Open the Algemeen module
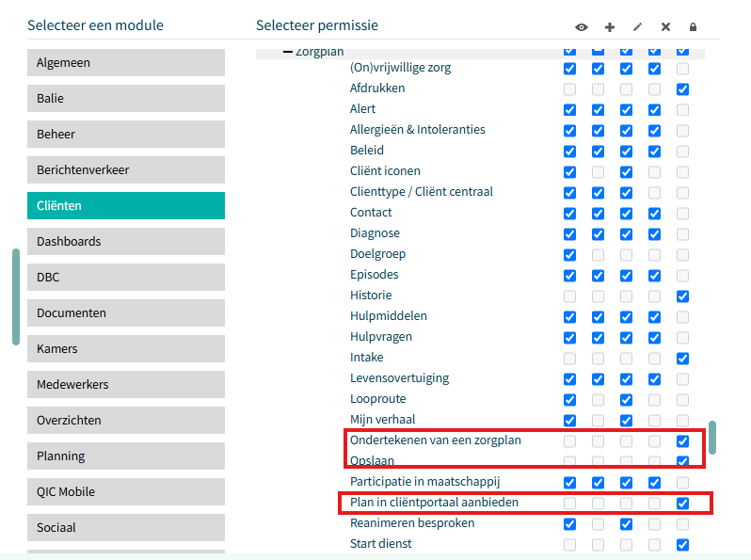The image size is (751, 560). (126, 62)
